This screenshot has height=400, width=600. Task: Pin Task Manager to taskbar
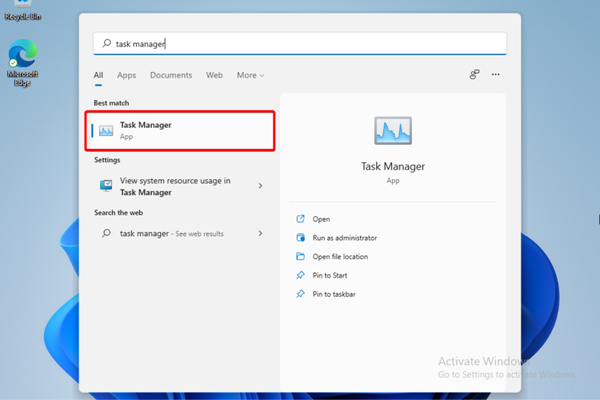tap(333, 294)
